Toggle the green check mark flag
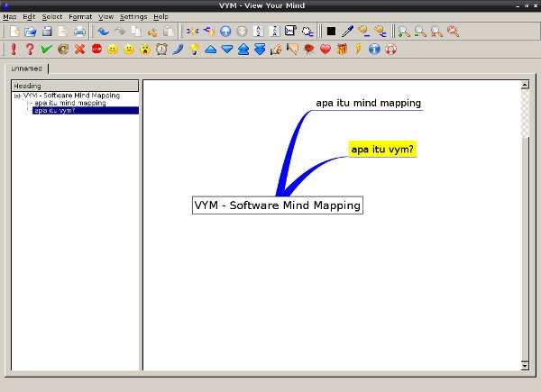The height and width of the screenshot is (392, 541). [46, 50]
